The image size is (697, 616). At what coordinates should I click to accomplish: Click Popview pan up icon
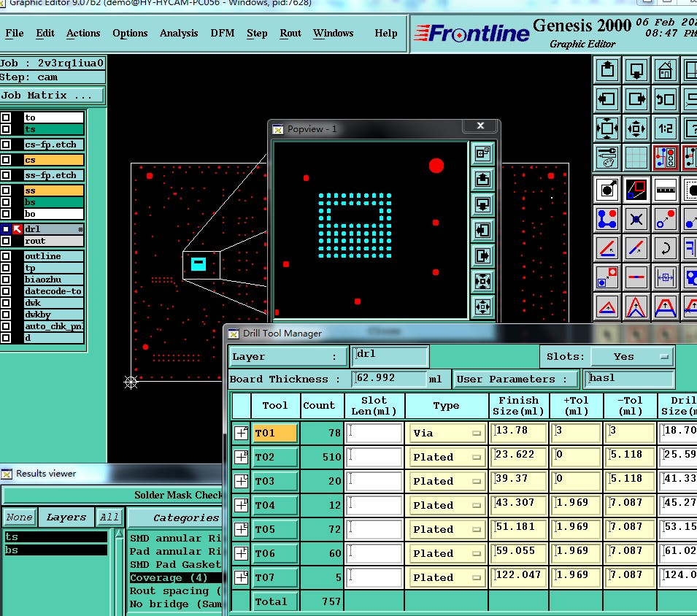tap(482, 180)
